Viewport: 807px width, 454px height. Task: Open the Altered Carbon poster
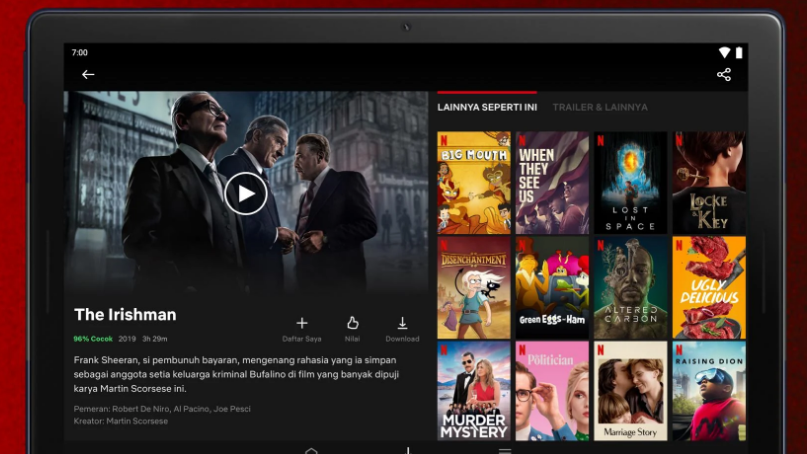[x=630, y=288]
